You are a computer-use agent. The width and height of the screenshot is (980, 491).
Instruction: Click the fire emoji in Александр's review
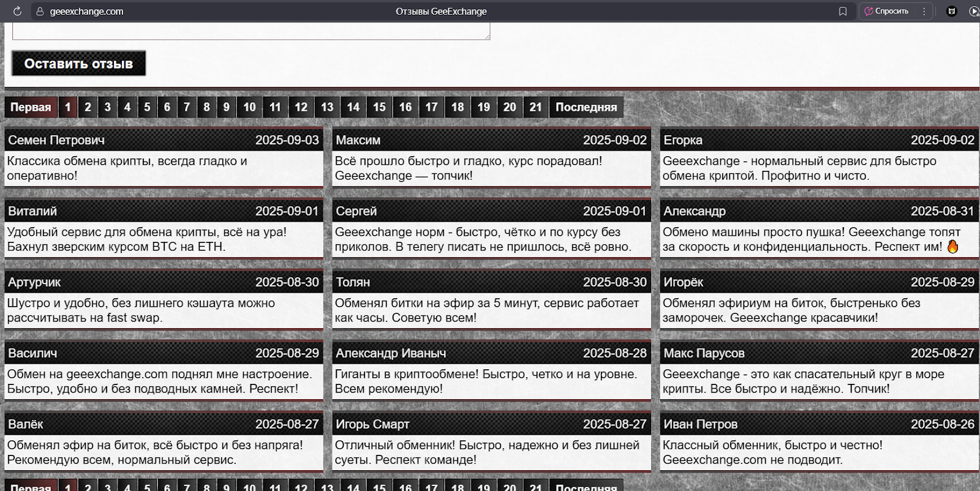tap(952, 246)
